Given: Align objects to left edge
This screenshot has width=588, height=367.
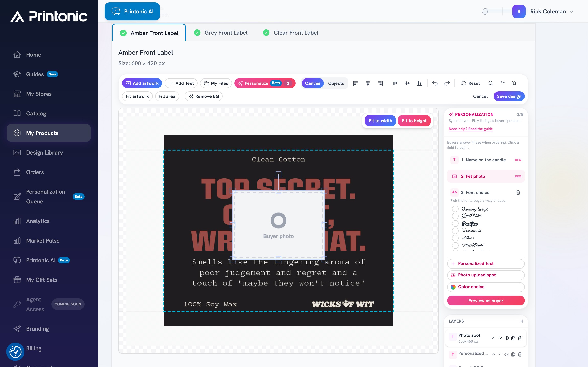Looking at the screenshot, I should 355,83.
